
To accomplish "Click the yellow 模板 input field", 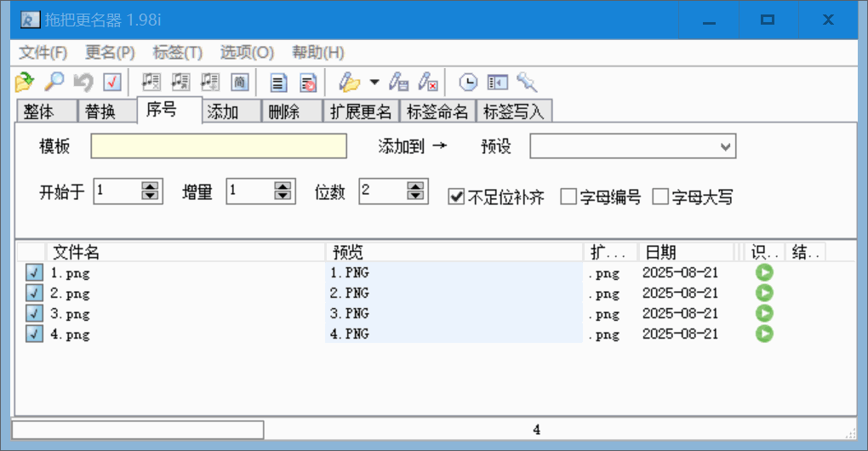I will tap(219, 146).
